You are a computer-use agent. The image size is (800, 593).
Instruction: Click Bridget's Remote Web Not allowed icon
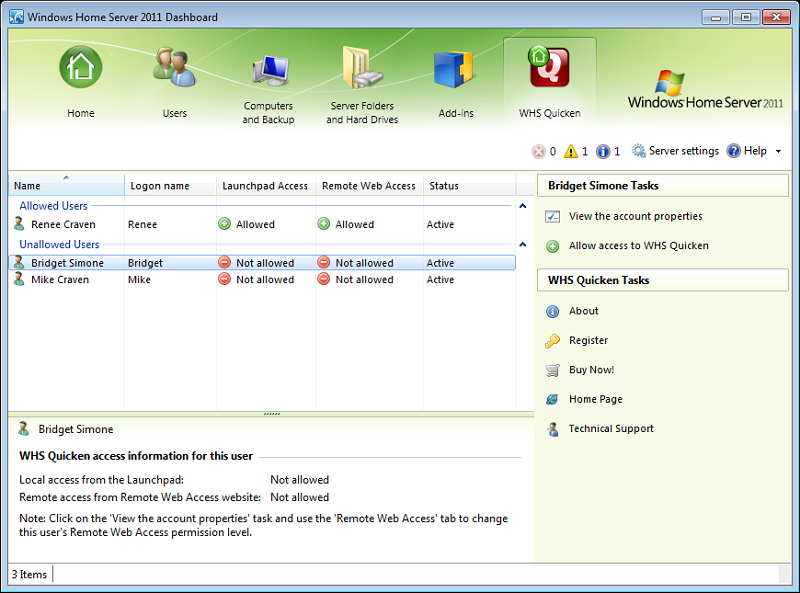(x=323, y=262)
